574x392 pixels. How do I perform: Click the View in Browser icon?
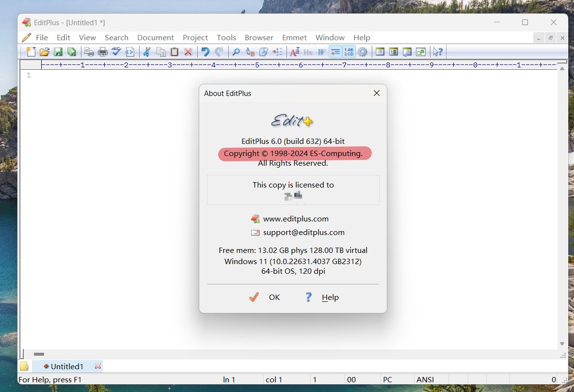(130, 52)
